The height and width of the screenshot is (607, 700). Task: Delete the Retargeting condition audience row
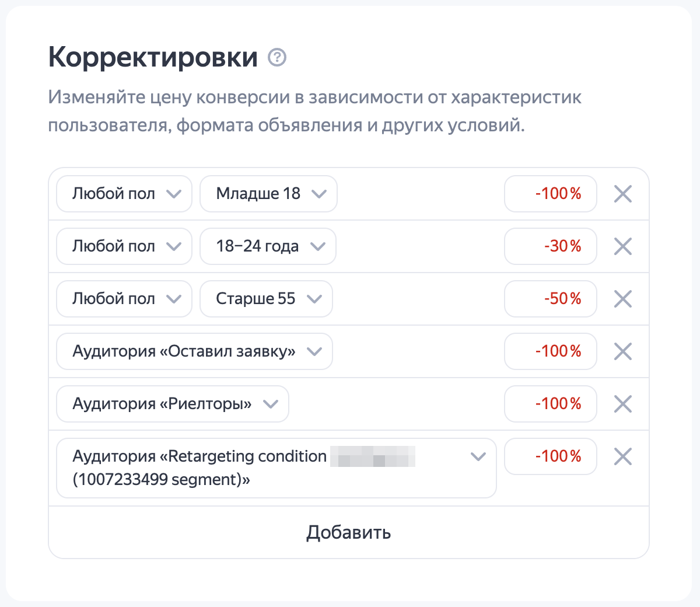pos(623,456)
